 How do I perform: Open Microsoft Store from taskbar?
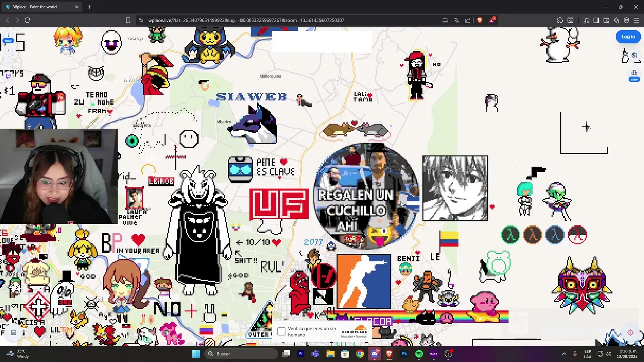[x=345, y=354]
